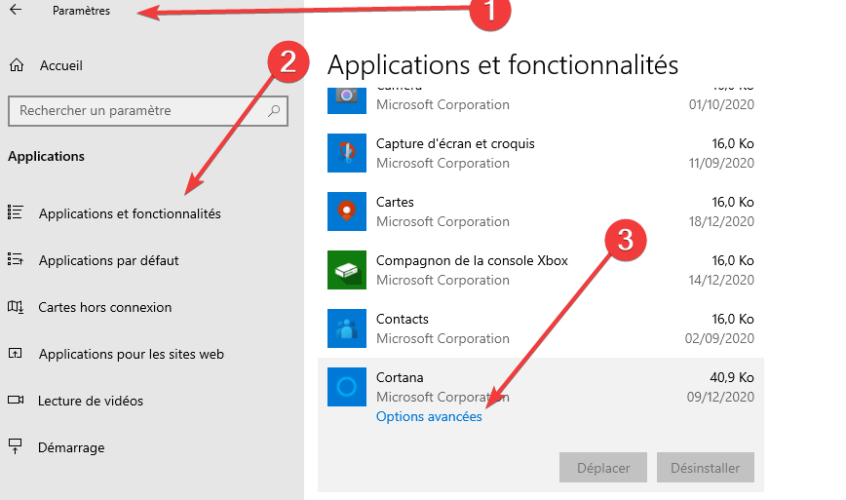
Task: Click the back arrow in Paramètres
Action: tap(16, 11)
